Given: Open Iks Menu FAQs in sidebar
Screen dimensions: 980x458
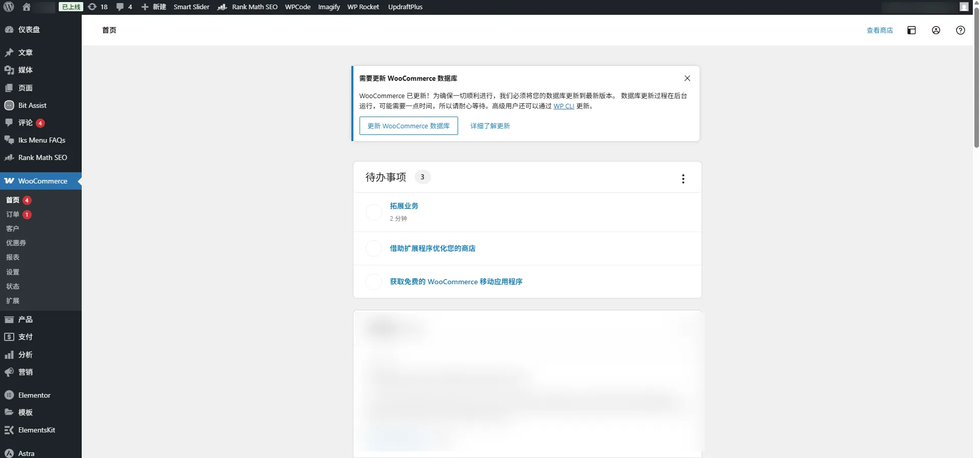Looking at the screenshot, I should coord(41,140).
